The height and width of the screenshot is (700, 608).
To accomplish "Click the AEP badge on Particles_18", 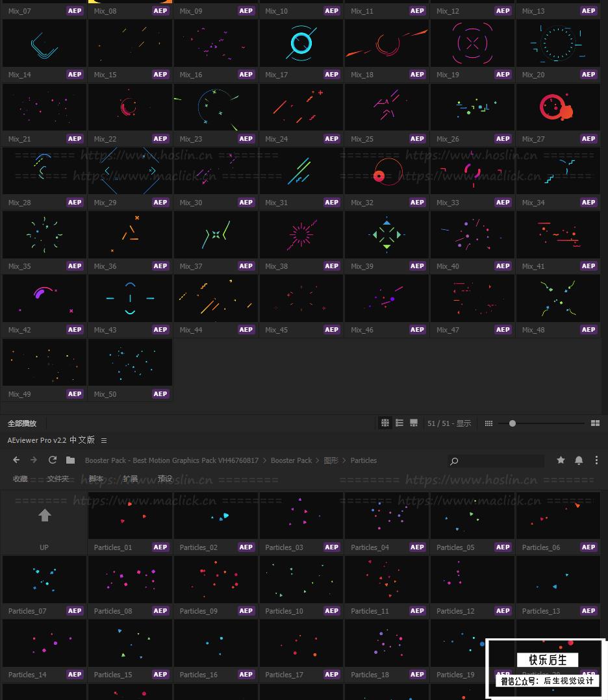I will pyautogui.click(x=417, y=675).
